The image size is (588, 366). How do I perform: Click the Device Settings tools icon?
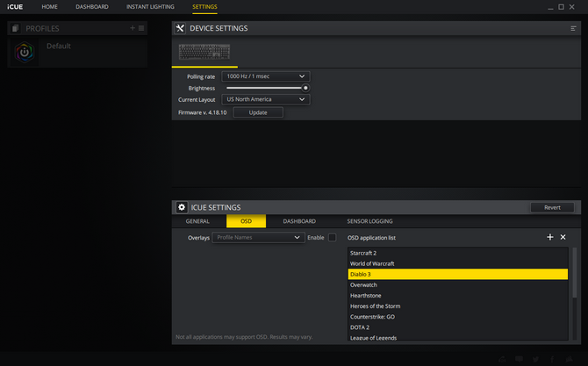tap(180, 28)
